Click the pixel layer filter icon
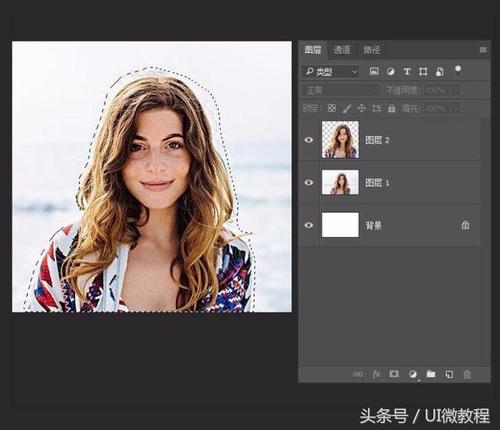500x430 pixels. pos(374,71)
